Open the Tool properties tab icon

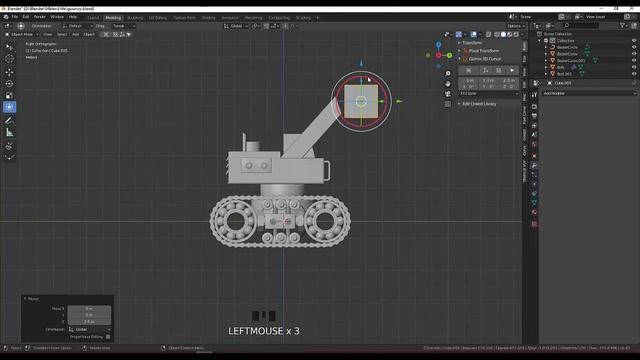[x=534, y=95]
